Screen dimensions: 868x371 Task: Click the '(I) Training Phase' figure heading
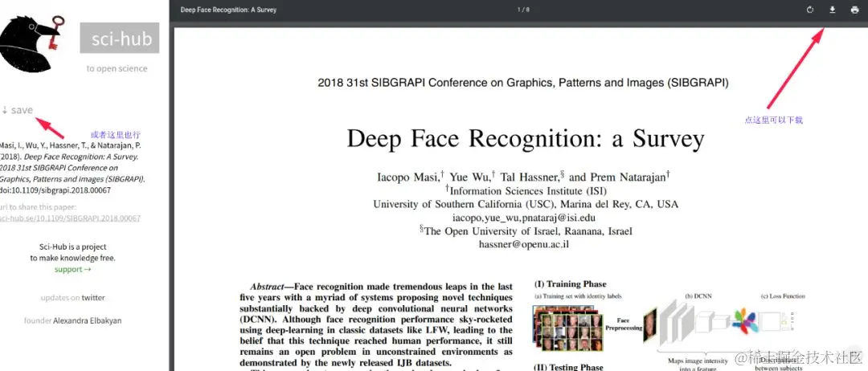pos(570,284)
